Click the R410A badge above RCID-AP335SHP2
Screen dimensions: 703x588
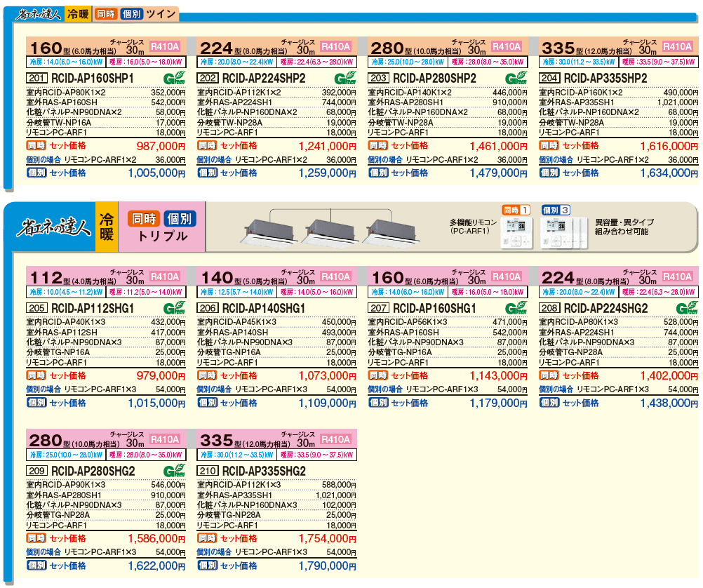[x=678, y=46]
